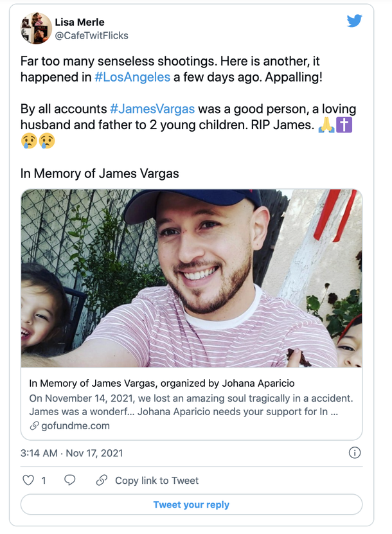Open Lisa Merle's profile avatar

[x=37, y=28]
